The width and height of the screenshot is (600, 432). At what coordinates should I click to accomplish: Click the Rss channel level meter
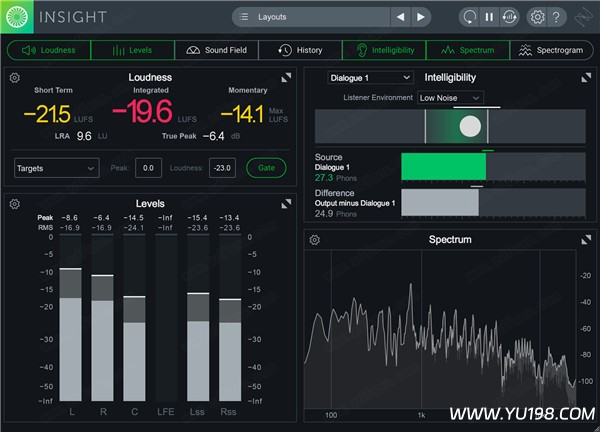(x=230, y=318)
